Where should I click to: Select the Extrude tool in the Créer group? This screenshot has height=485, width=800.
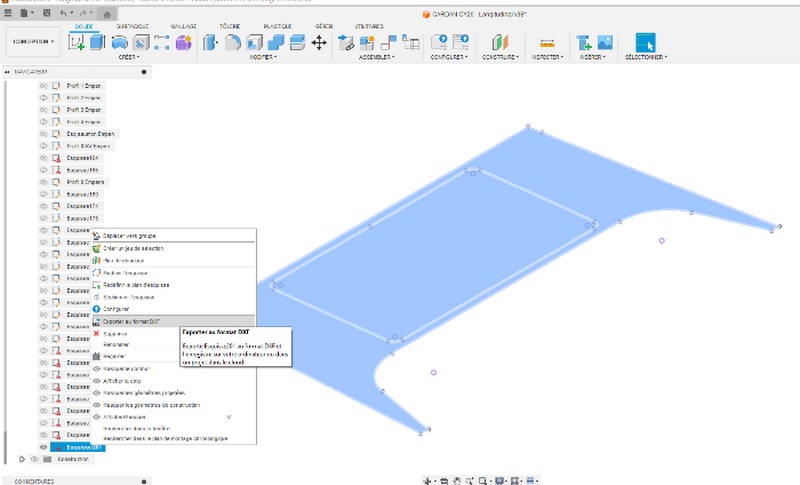pos(97,42)
